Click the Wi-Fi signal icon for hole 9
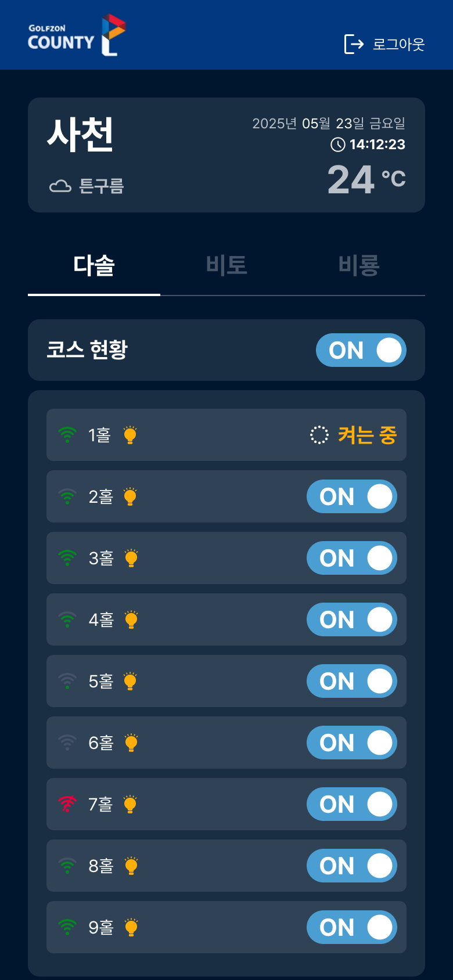The width and height of the screenshot is (453, 980). [x=67, y=927]
